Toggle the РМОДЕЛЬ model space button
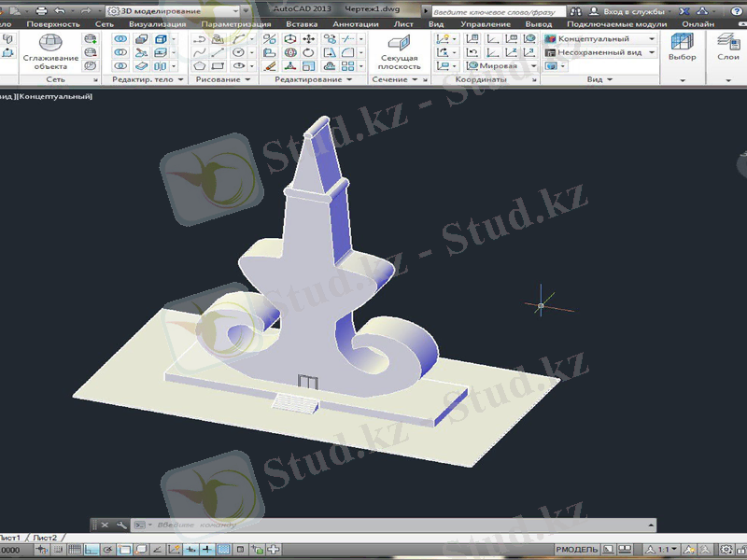Viewport: 747px width, 560px height. (x=577, y=550)
